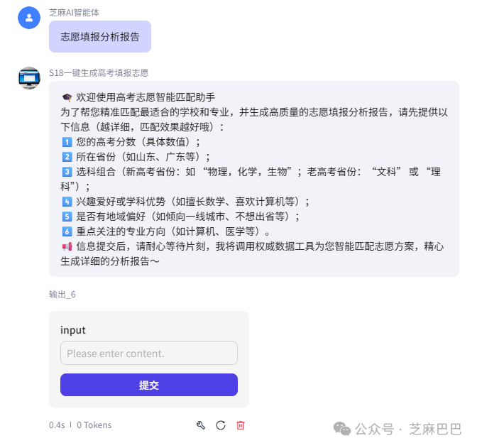Click the 输出_6 output label
477x448 pixels.
point(62,295)
